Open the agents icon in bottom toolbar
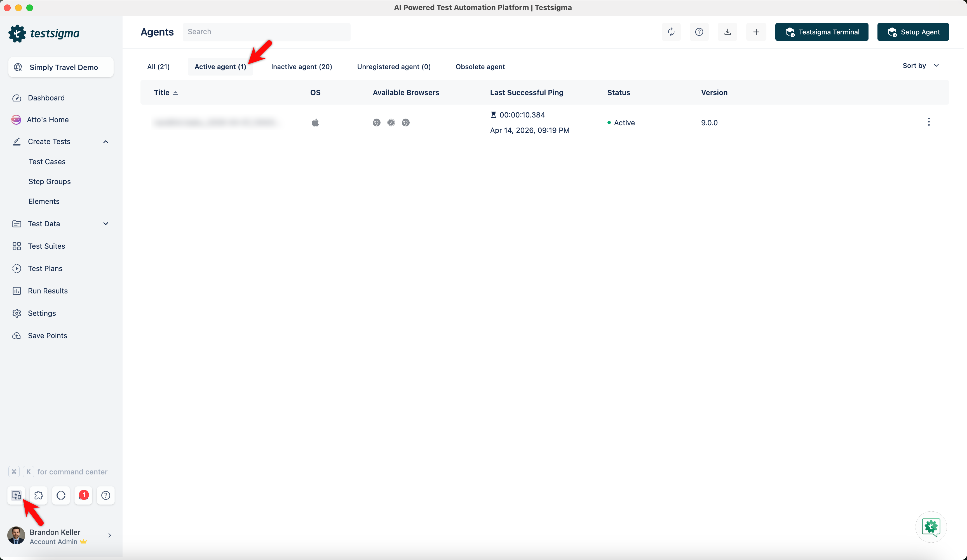The height and width of the screenshot is (560, 967). [x=16, y=495]
